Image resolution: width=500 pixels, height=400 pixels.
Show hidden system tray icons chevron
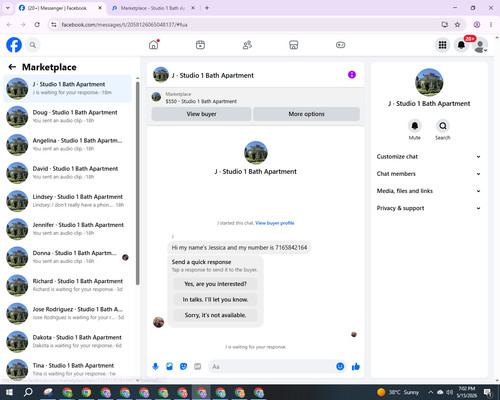(430, 392)
